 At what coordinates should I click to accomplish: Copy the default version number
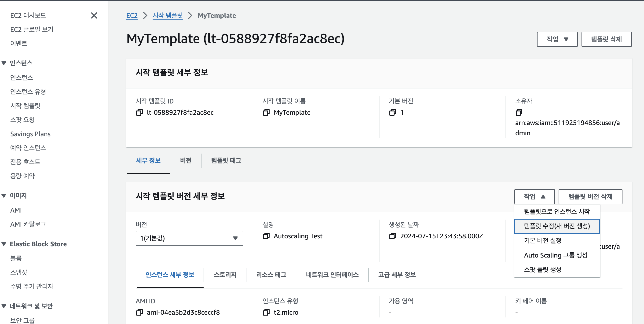pyautogui.click(x=392, y=113)
